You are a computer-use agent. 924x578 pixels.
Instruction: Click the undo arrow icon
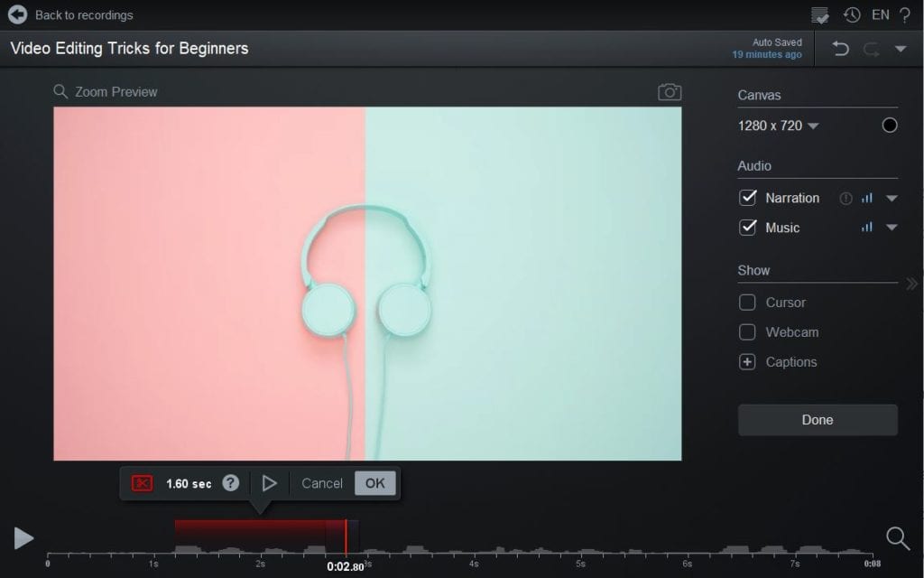pos(841,49)
